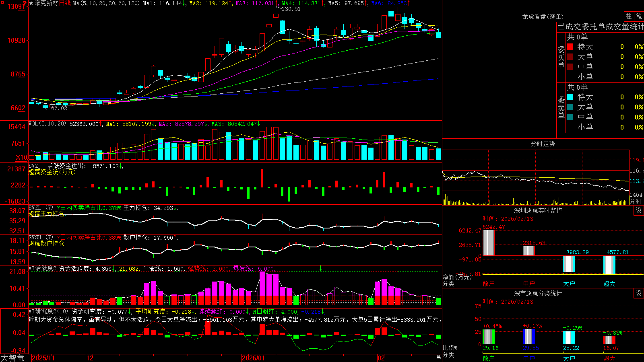Click the star icon before 派克新材
The width and height of the screenshot is (644, 362).
(31, 3)
